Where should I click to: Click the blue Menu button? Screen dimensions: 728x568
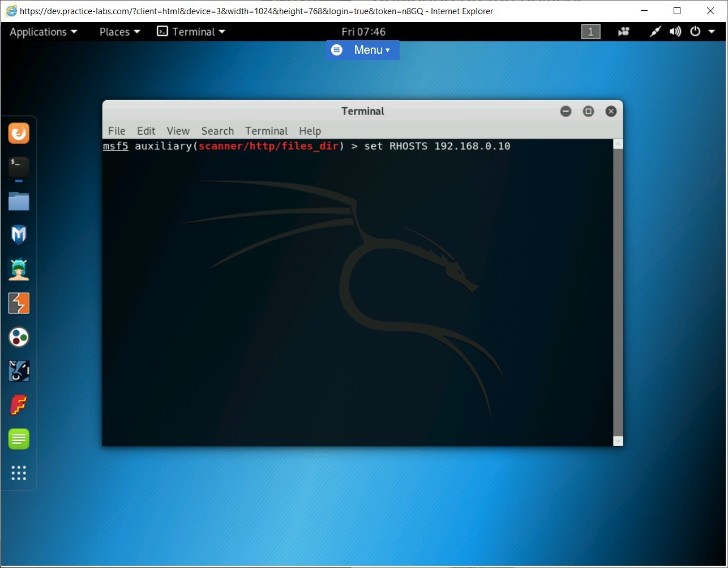pyautogui.click(x=363, y=50)
